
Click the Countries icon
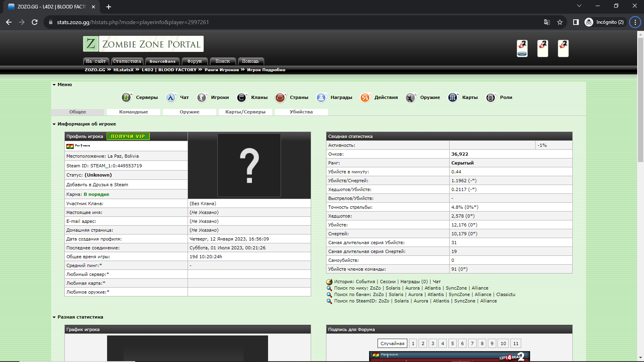tap(280, 97)
